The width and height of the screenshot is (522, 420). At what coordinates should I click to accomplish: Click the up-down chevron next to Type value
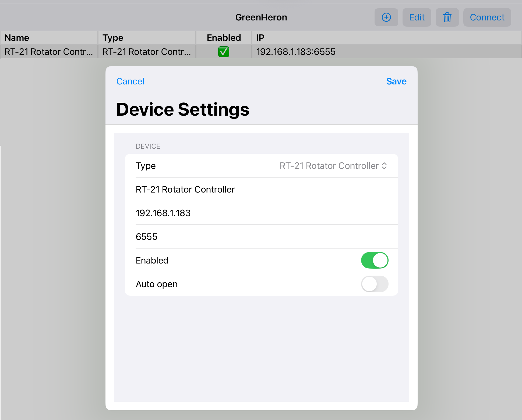384,166
